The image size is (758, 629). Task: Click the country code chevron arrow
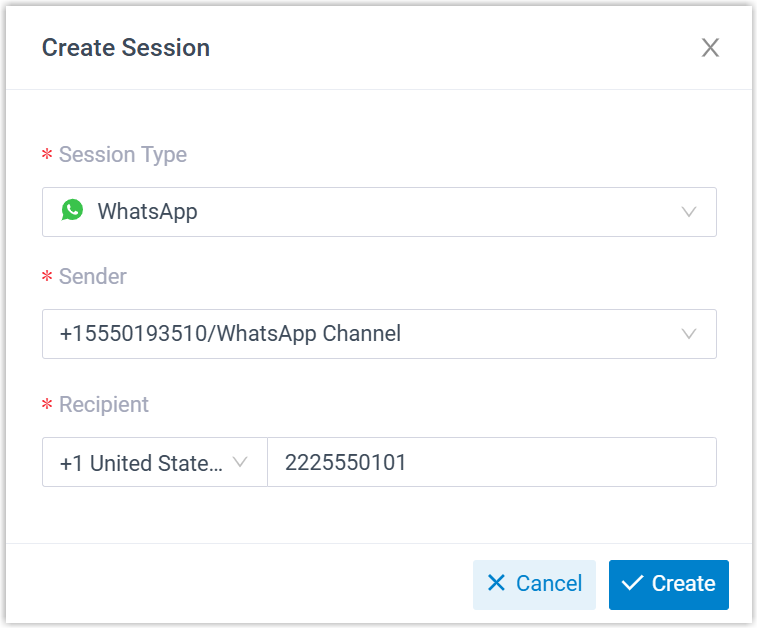(240, 462)
